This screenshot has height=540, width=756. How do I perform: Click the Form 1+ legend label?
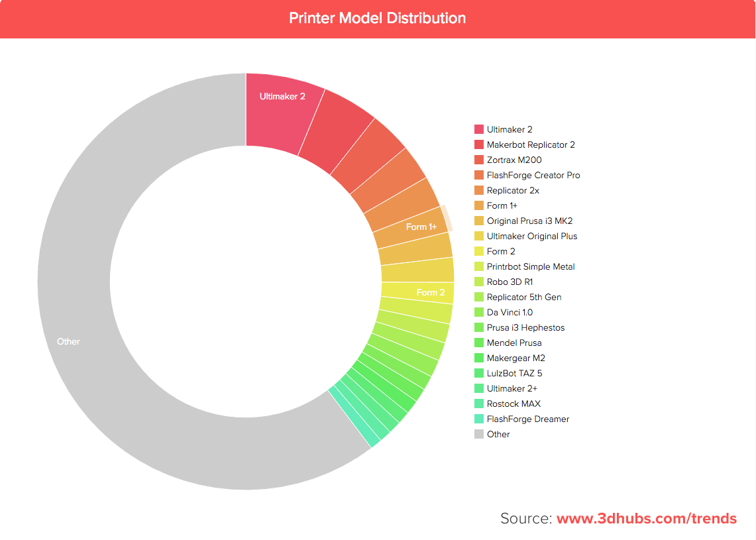(502, 205)
